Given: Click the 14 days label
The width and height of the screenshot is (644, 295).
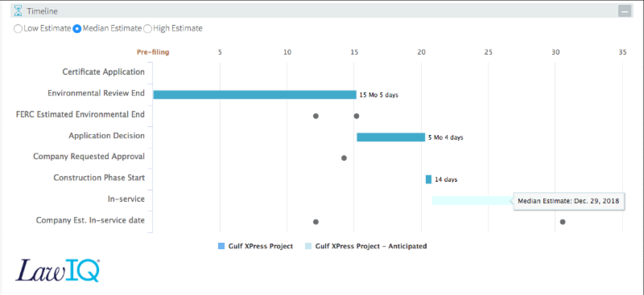Looking at the screenshot, I should pos(446,180).
